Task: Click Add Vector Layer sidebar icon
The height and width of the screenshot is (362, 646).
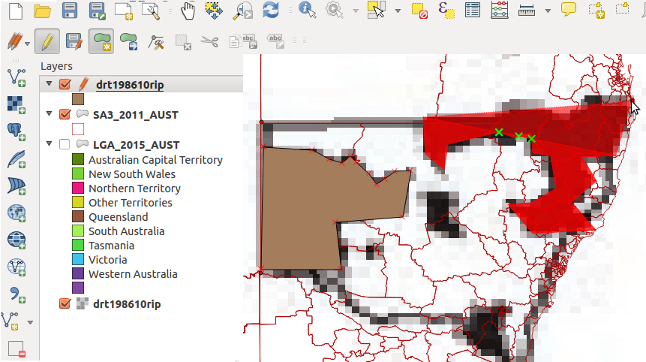Action: coord(16,78)
